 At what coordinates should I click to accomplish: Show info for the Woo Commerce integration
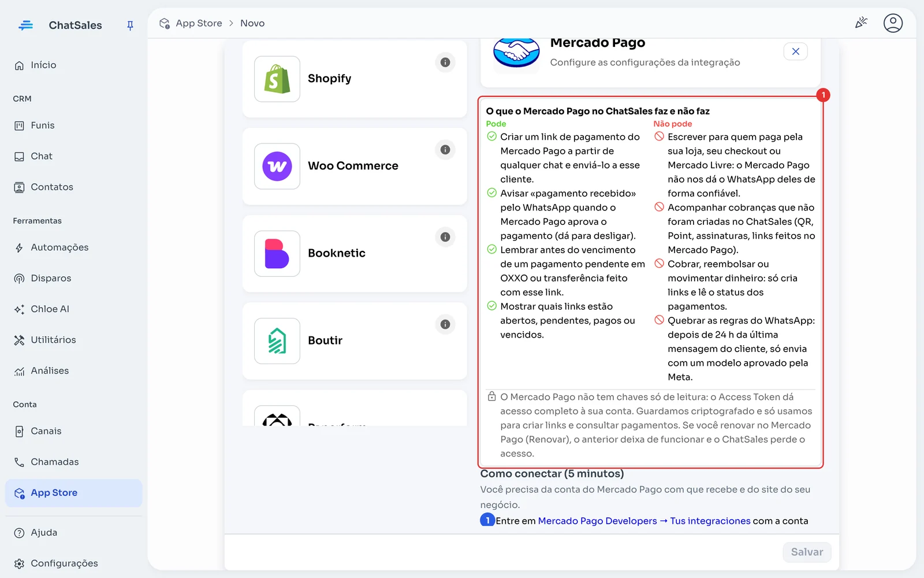coord(445,150)
